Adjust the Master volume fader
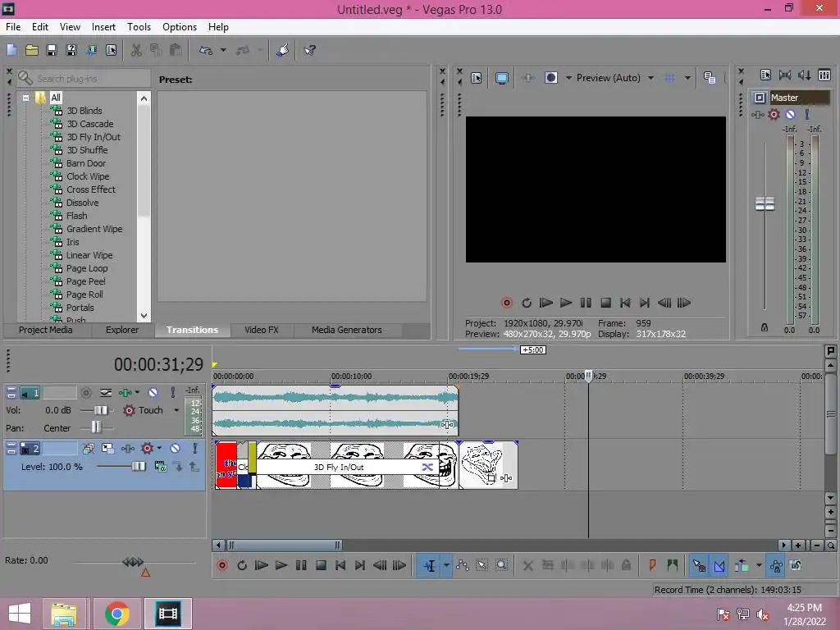The width and height of the screenshot is (840, 630). (x=765, y=203)
